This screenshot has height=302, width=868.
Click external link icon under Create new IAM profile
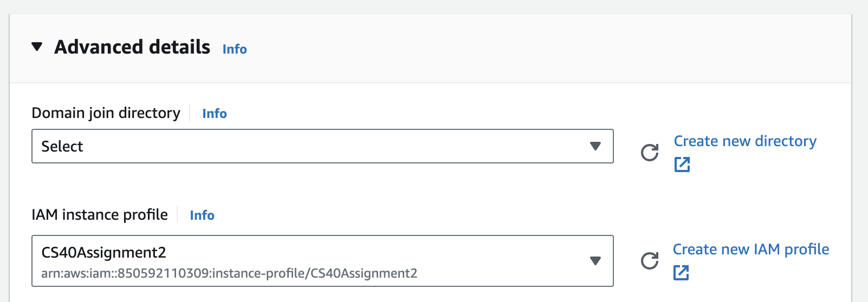point(681,273)
